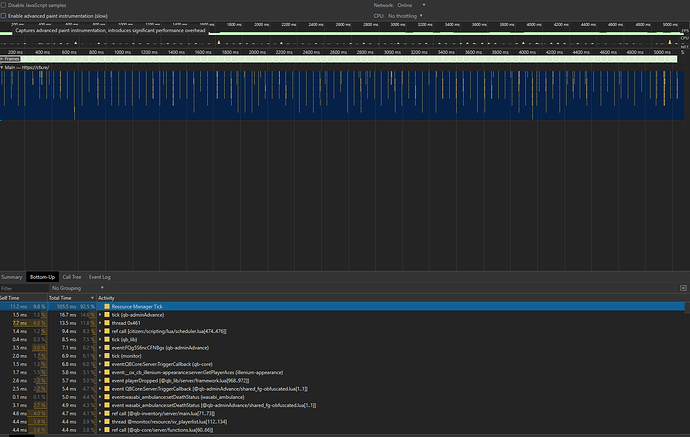
Task: Switch to the Summary tab
Action: click(12, 276)
